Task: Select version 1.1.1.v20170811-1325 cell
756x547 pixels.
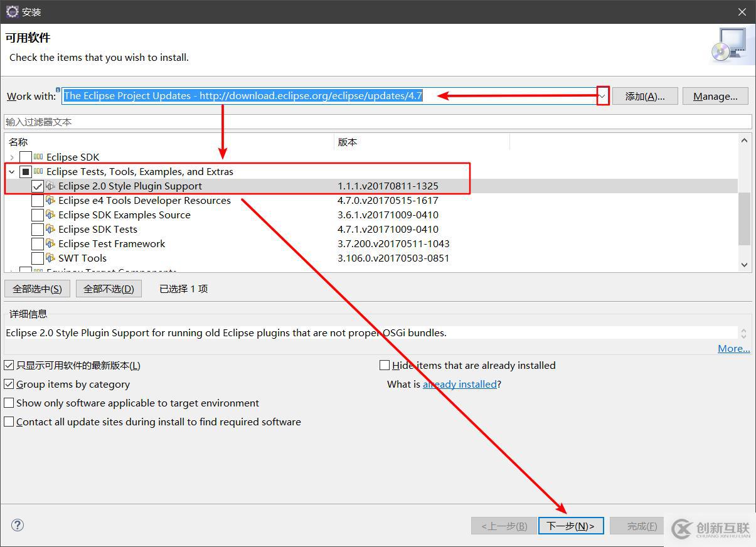Action: click(388, 186)
